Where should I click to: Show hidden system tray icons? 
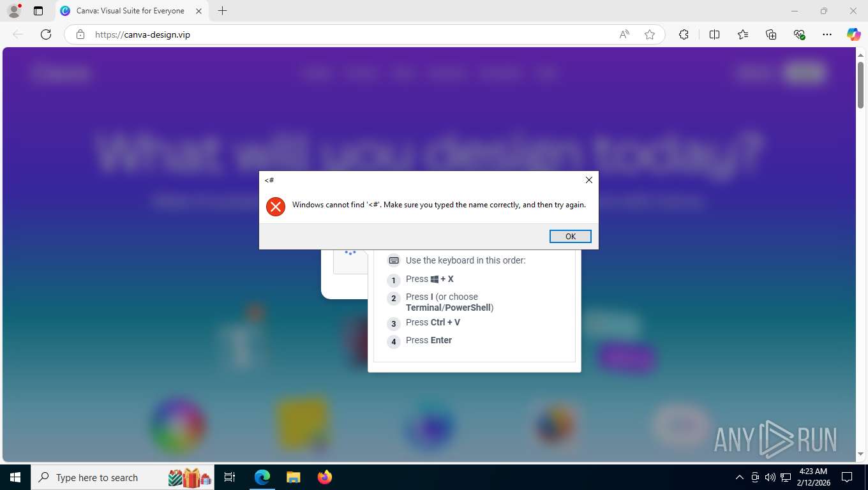click(740, 477)
